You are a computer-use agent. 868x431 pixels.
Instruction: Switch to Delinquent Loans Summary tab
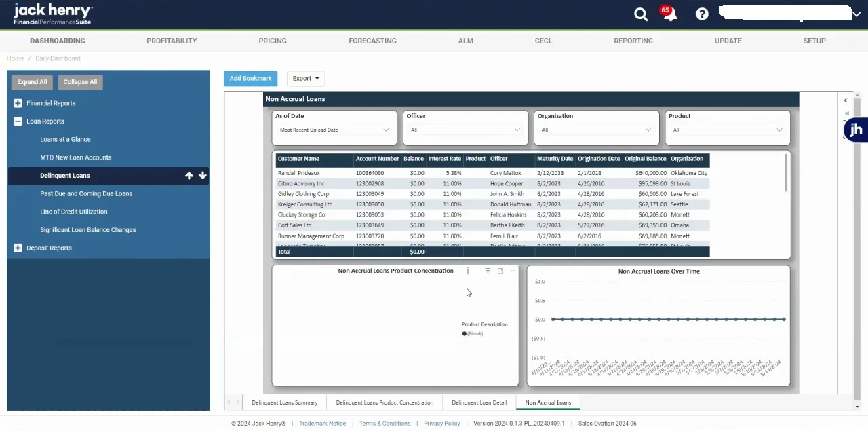pyautogui.click(x=285, y=402)
